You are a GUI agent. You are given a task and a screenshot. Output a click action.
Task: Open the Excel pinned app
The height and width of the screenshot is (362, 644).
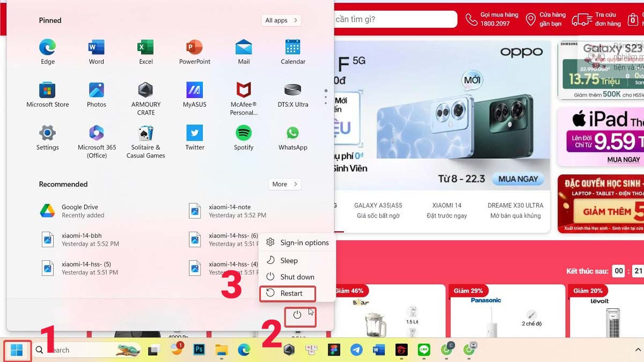[146, 52]
